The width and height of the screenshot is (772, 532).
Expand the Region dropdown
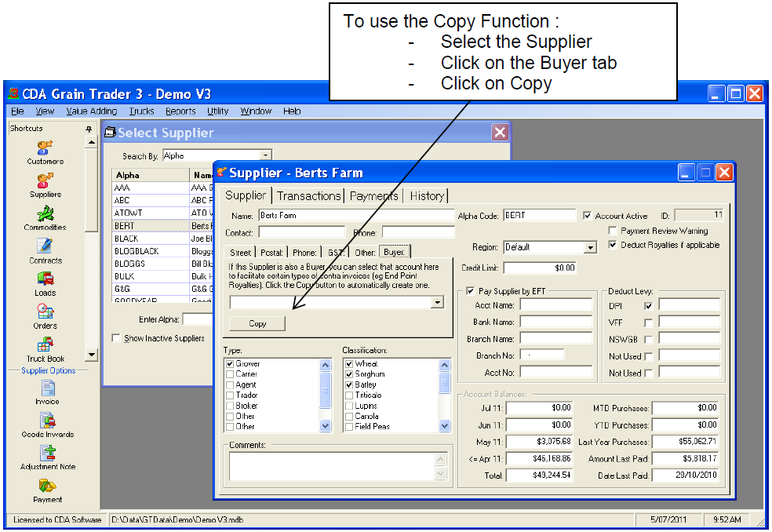pos(591,248)
